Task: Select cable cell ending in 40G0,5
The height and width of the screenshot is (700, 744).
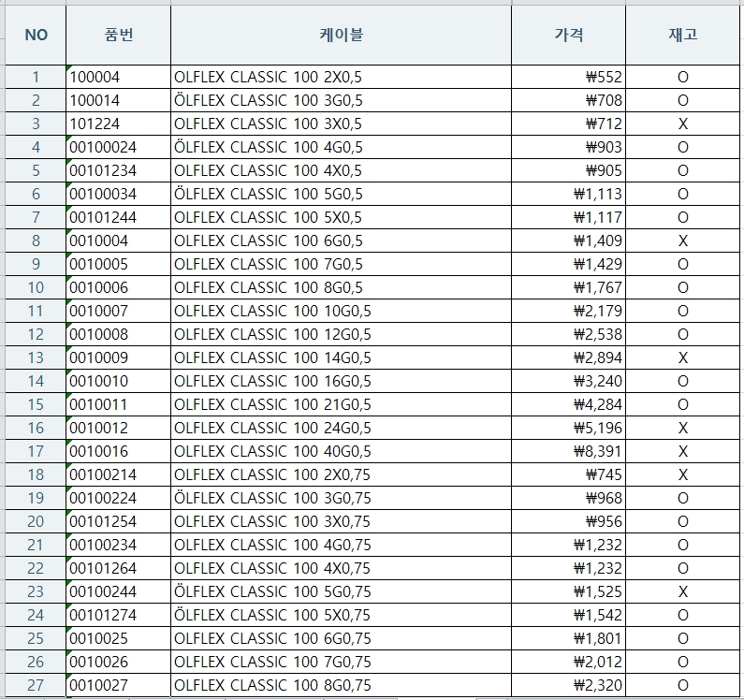Action: pos(341,451)
